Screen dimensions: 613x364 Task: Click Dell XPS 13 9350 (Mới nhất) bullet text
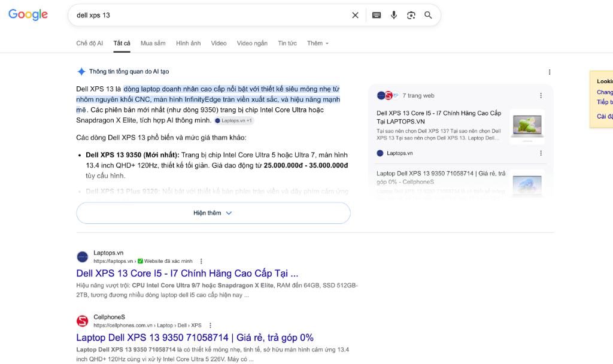[132, 155]
